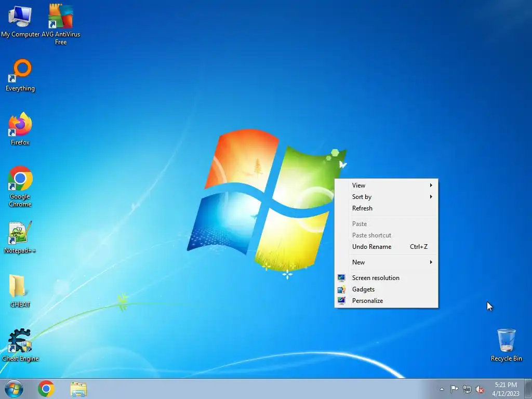
Task: Select the Google Chrome desktop shortcut
Action: (20, 187)
